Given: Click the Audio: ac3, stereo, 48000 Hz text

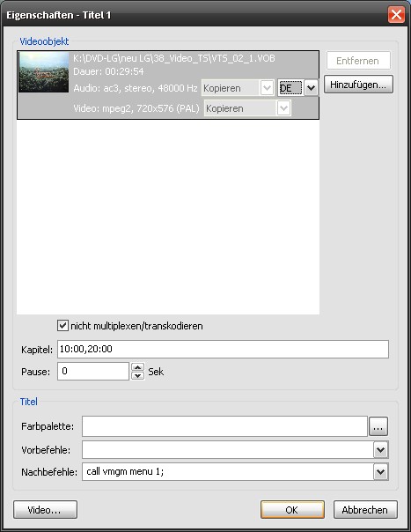Looking at the screenshot, I should tap(136, 88).
